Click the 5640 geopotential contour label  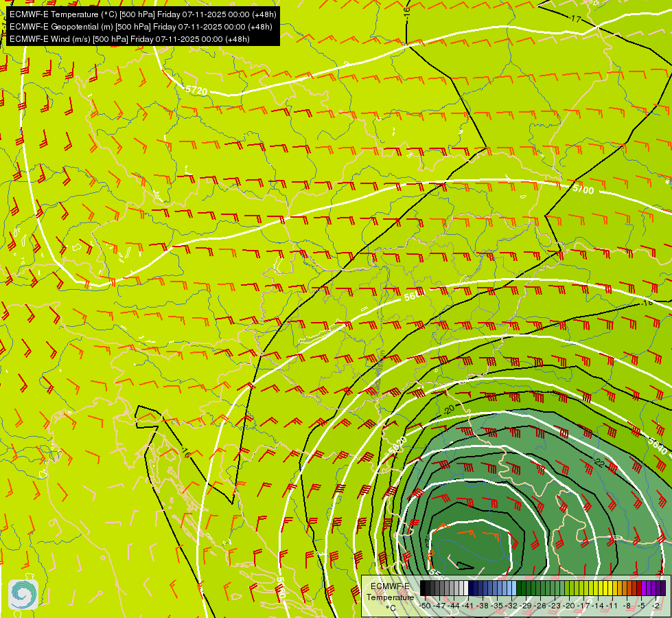pos(657,446)
